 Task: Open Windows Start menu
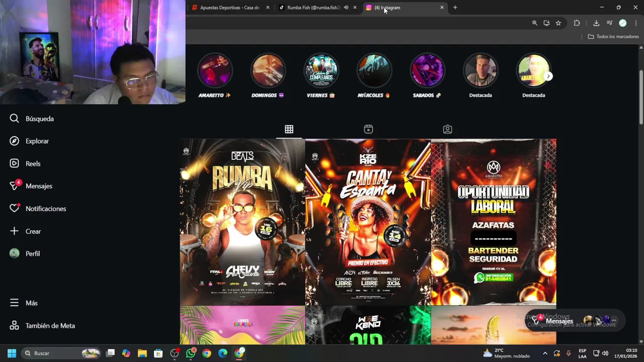click(12, 353)
